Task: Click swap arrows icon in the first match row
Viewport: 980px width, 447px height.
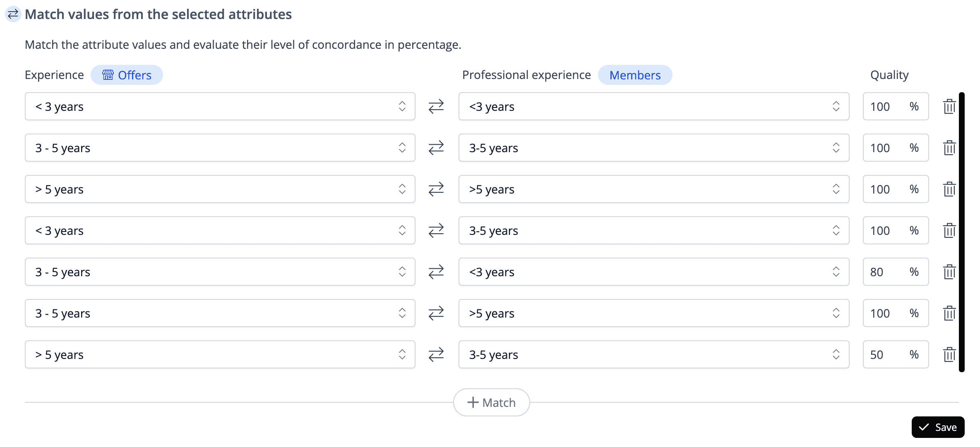Action: pyautogui.click(x=436, y=107)
